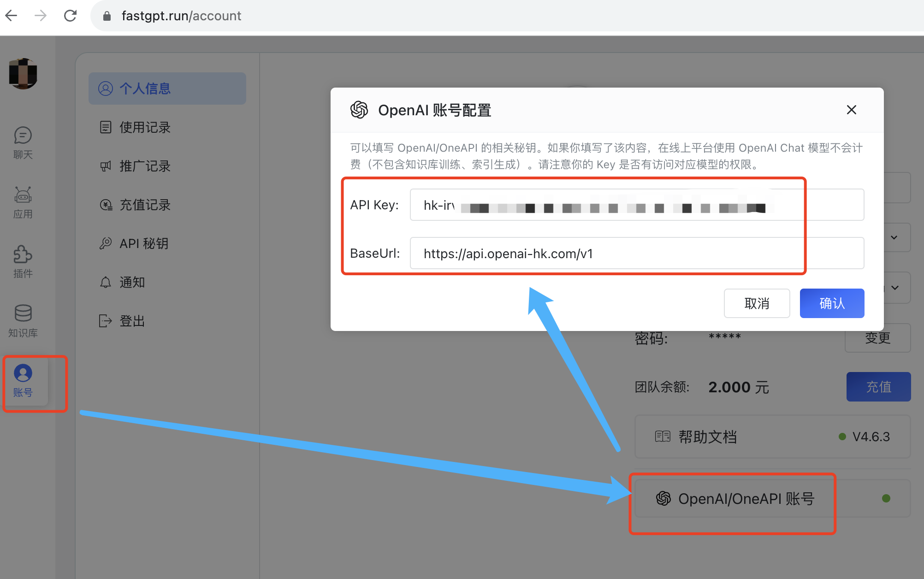Open API 秘钥 menu item
Screen dimensions: 924x579
click(x=143, y=243)
